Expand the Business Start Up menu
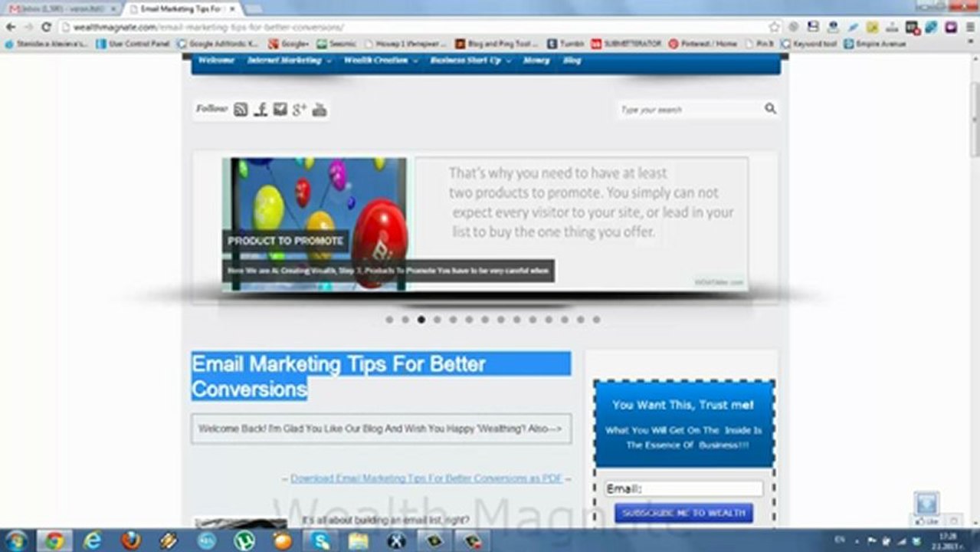980x552 pixels. 470,61
